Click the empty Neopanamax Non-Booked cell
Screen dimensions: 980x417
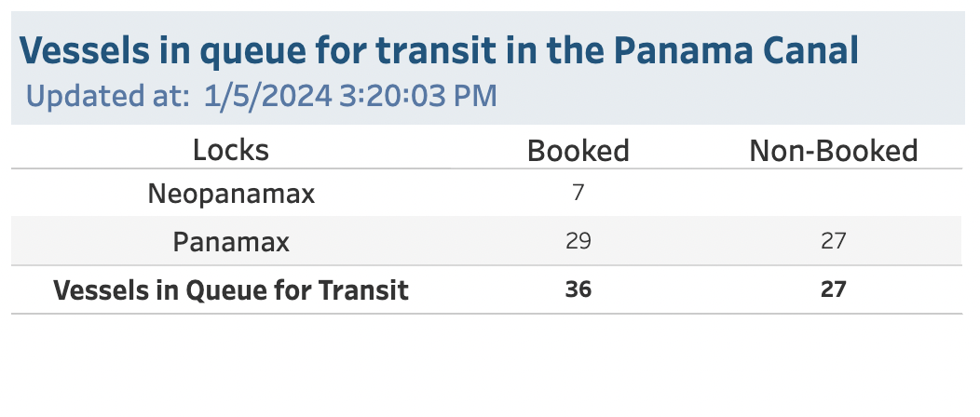coord(833,195)
